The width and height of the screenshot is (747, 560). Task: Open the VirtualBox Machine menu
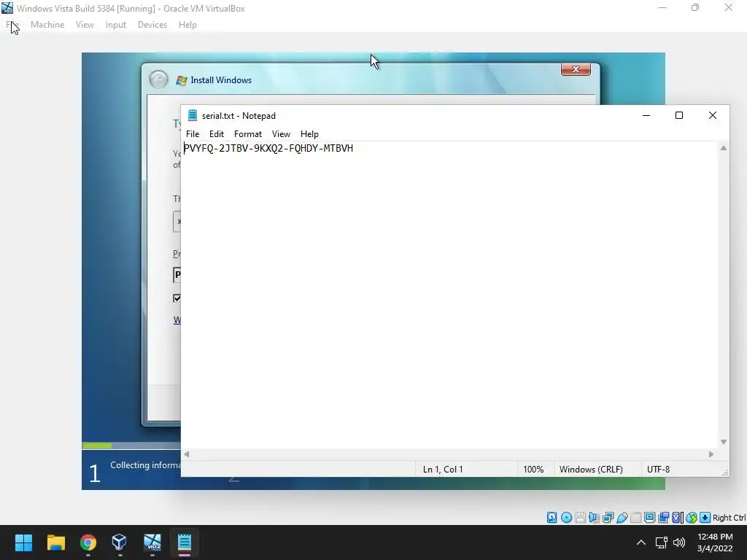coord(47,25)
